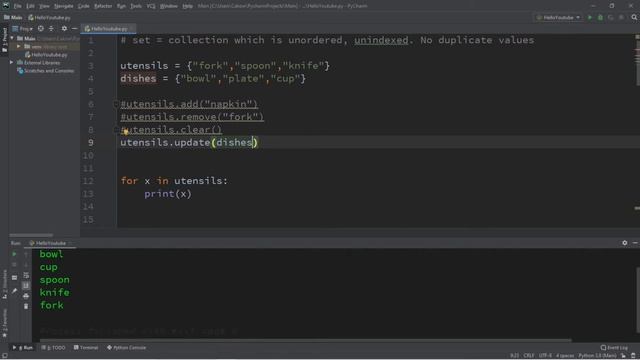Click the greyed Stop icon in top toolbar
The image size is (640, 360).
[621, 18]
